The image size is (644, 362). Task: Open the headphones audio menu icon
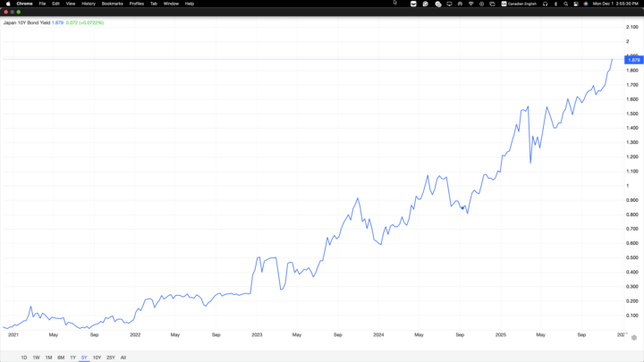click(x=545, y=4)
